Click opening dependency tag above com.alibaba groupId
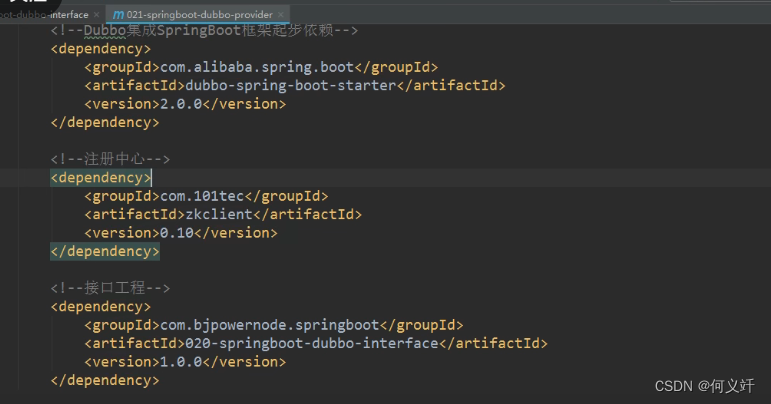The width and height of the screenshot is (771, 404). coord(101,49)
